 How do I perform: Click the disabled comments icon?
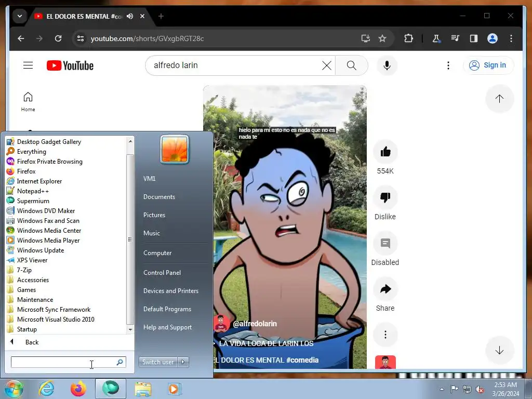coord(385,243)
